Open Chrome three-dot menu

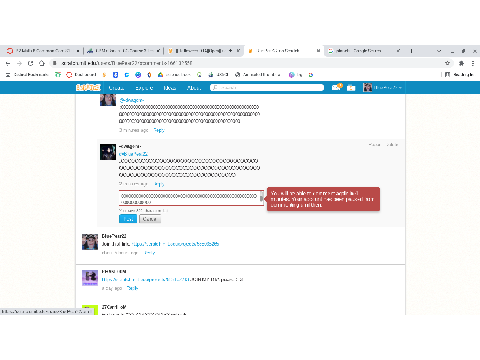[473, 63]
